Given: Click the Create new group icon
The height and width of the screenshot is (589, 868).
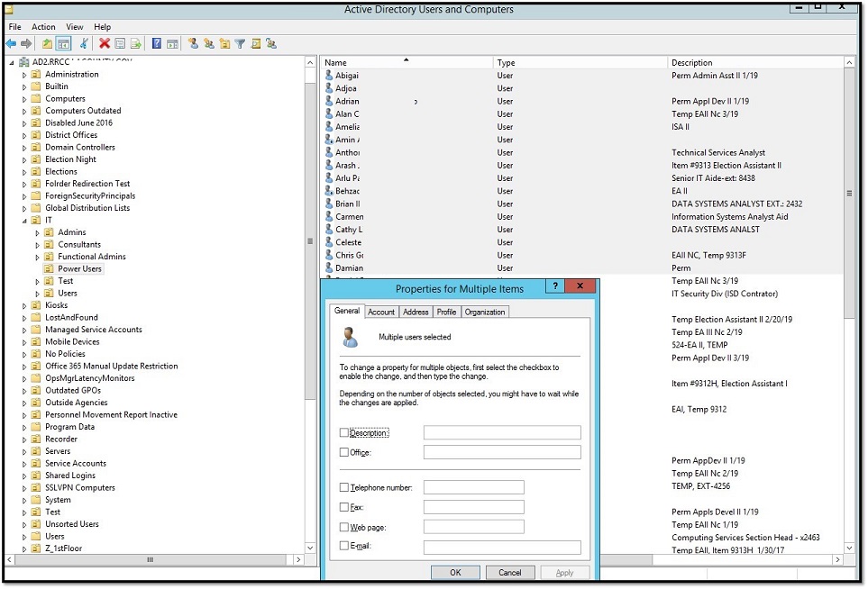Looking at the screenshot, I should pyautogui.click(x=209, y=44).
